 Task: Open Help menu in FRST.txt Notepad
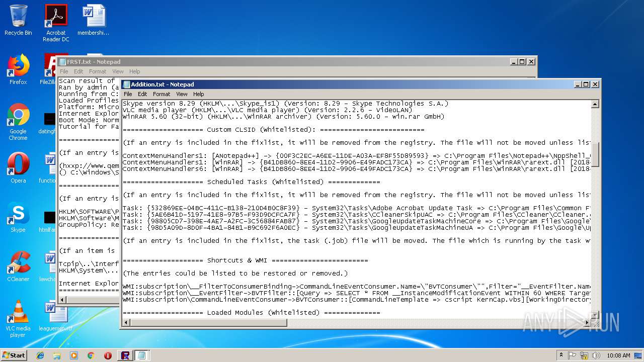tap(135, 71)
